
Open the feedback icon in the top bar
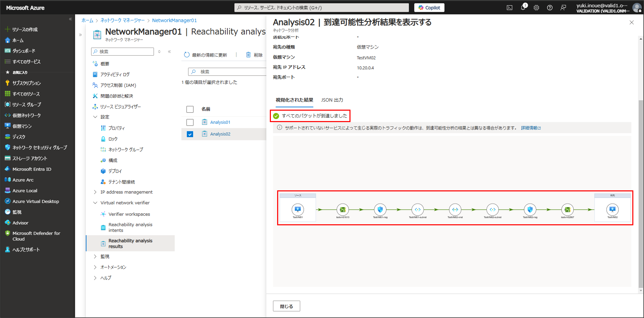(563, 8)
